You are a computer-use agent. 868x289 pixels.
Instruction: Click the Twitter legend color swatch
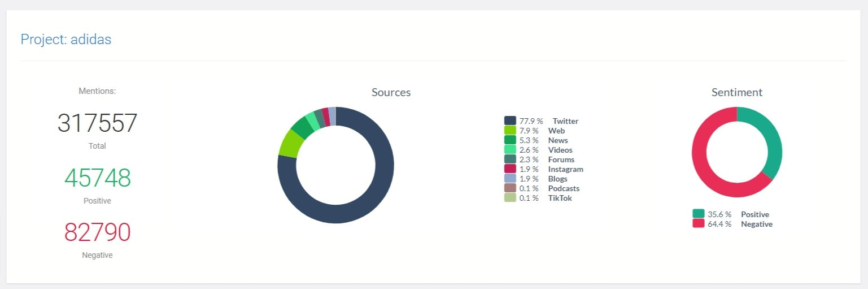[x=510, y=120]
